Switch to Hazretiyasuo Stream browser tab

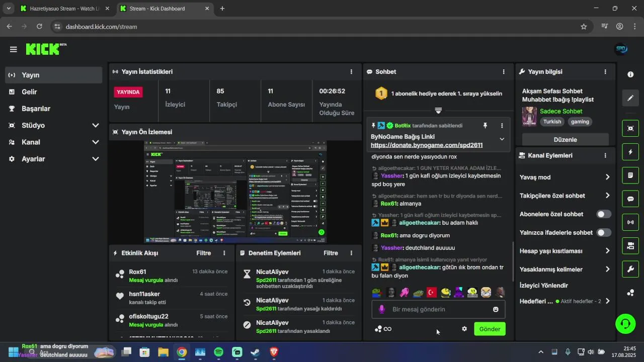point(64,9)
